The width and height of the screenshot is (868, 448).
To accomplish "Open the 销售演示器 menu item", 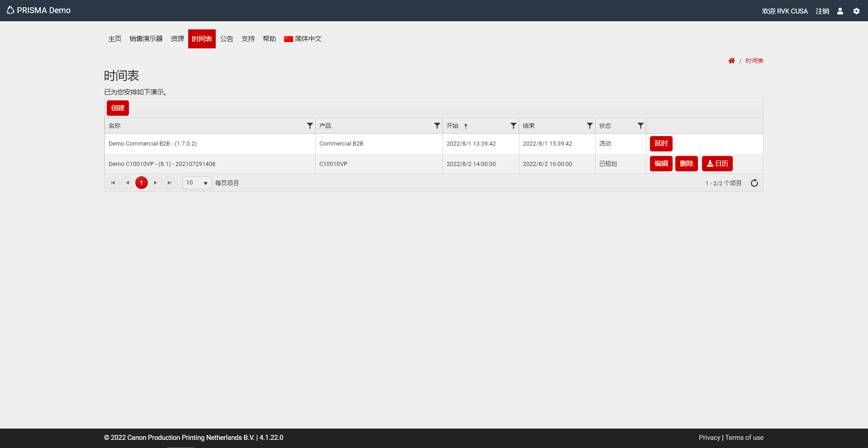I will point(146,39).
